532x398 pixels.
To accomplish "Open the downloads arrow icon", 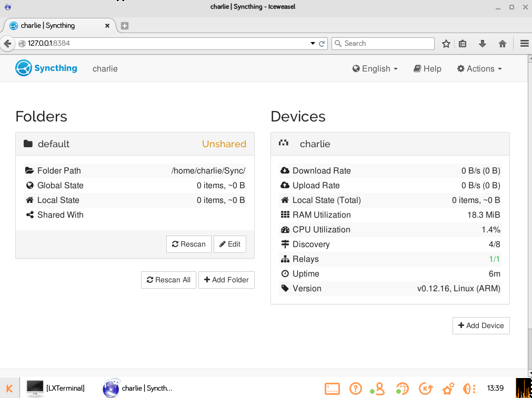I will (x=483, y=44).
